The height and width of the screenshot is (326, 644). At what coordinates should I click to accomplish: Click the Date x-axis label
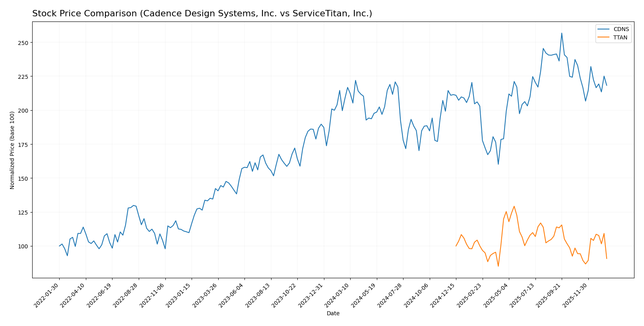(333, 314)
